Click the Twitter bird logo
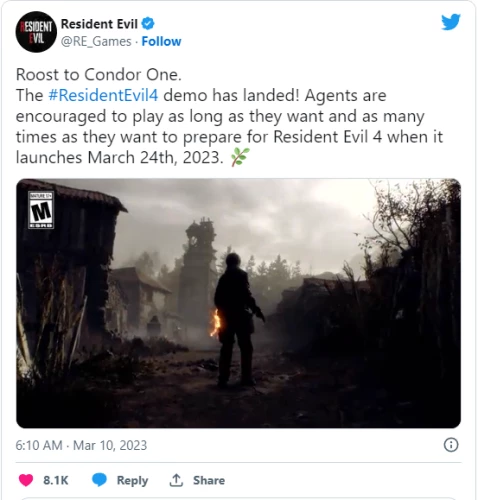The height and width of the screenshot is (500, 478). 451,22
